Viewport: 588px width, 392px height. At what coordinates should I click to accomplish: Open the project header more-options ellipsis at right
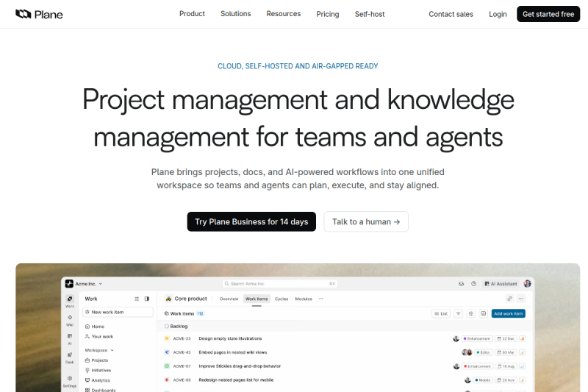(x=521, y=299)
